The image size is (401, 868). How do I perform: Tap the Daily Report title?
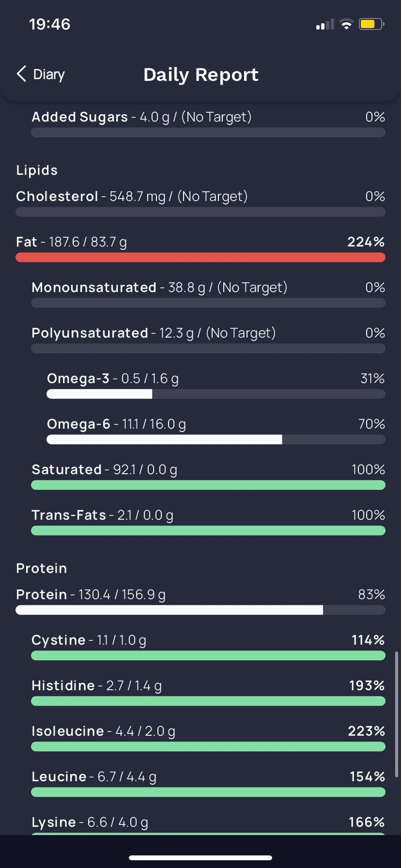(x=201, y=75)
